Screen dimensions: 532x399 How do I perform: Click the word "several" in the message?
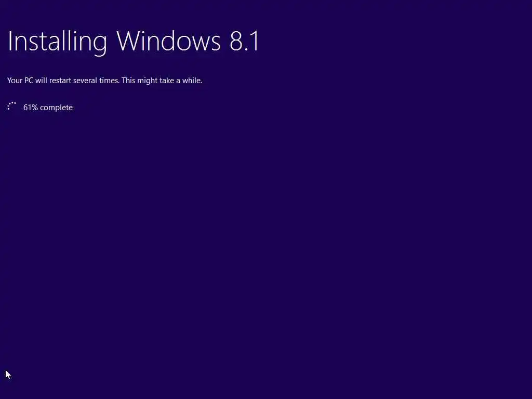point(85,81)
